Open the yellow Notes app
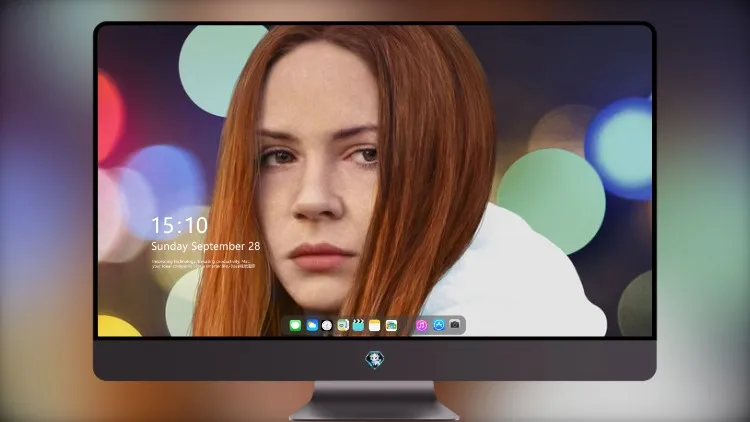 click(375, 325)
